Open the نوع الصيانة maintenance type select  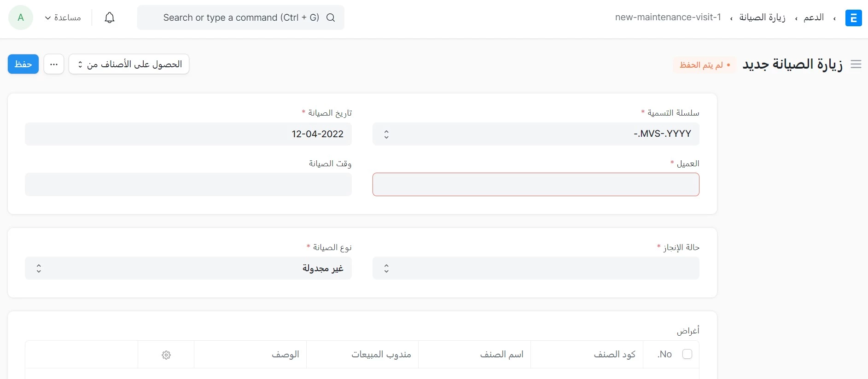click(x=188, y=268)
